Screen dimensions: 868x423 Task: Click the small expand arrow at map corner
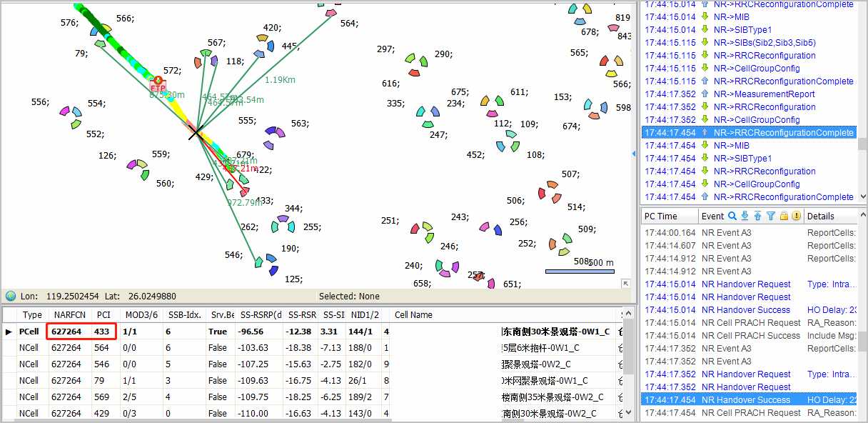[x=626, y=284]
